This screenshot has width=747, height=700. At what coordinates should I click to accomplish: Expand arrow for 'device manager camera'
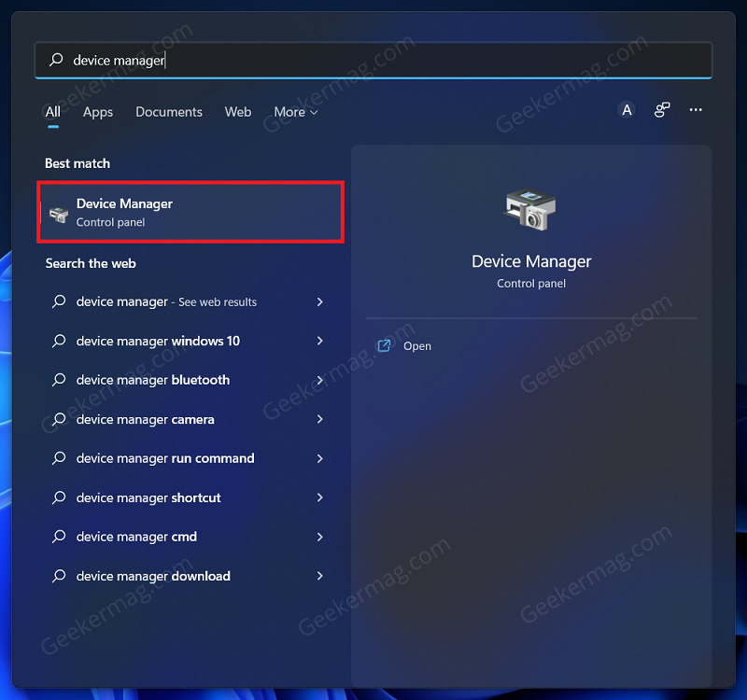(x=319, y=419)
